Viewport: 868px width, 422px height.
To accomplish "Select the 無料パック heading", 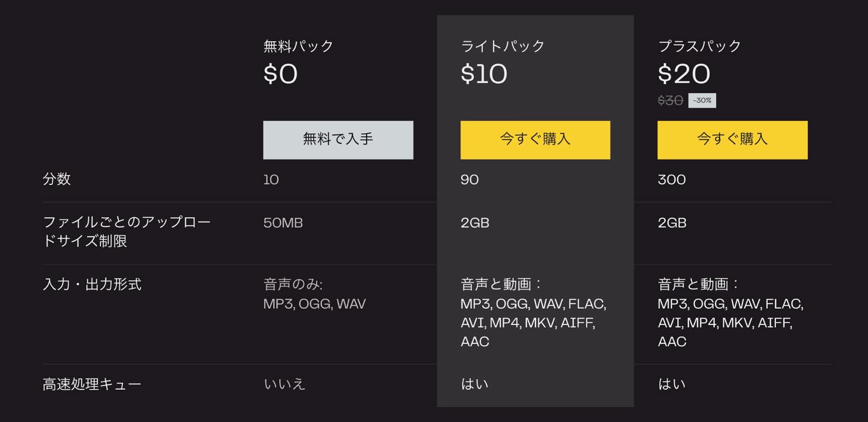I will point(299,46).
